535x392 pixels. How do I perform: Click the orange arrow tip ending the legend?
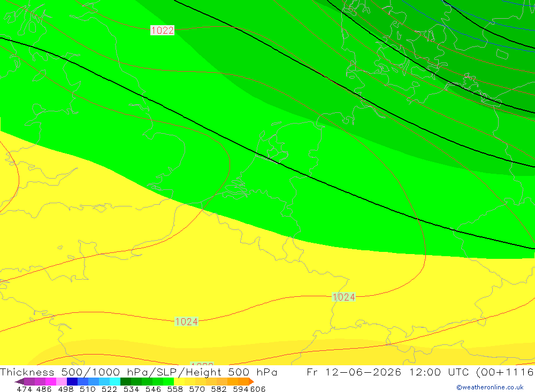pyautogui.click(x=252, y=381)
